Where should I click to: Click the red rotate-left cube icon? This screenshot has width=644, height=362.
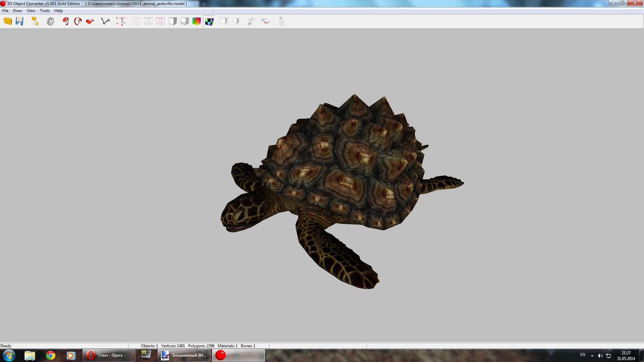point(66,21)
